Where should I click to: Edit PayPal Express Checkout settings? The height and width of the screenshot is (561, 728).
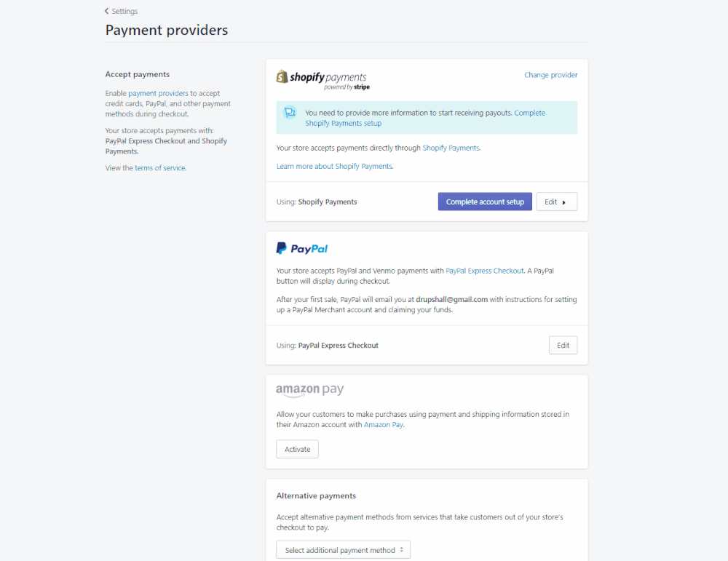(x=563, y=345)
